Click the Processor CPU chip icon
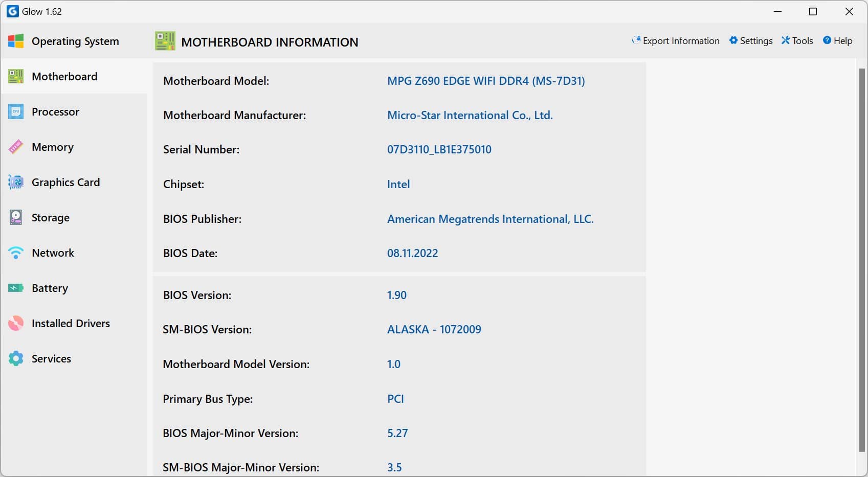Image resolution: width=868 pixels, height=477 pixels. 16,112
